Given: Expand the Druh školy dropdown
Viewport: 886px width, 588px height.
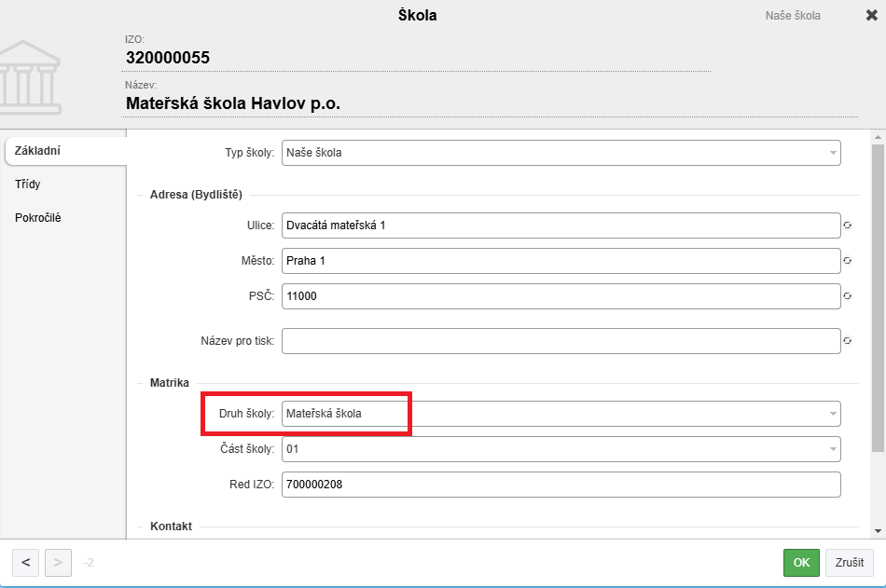Looking at the screenshot, I should click(x=561, y=414).
